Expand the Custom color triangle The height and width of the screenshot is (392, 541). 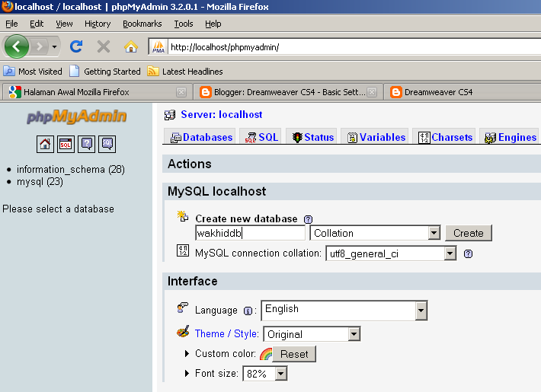(x=187, y=353)
